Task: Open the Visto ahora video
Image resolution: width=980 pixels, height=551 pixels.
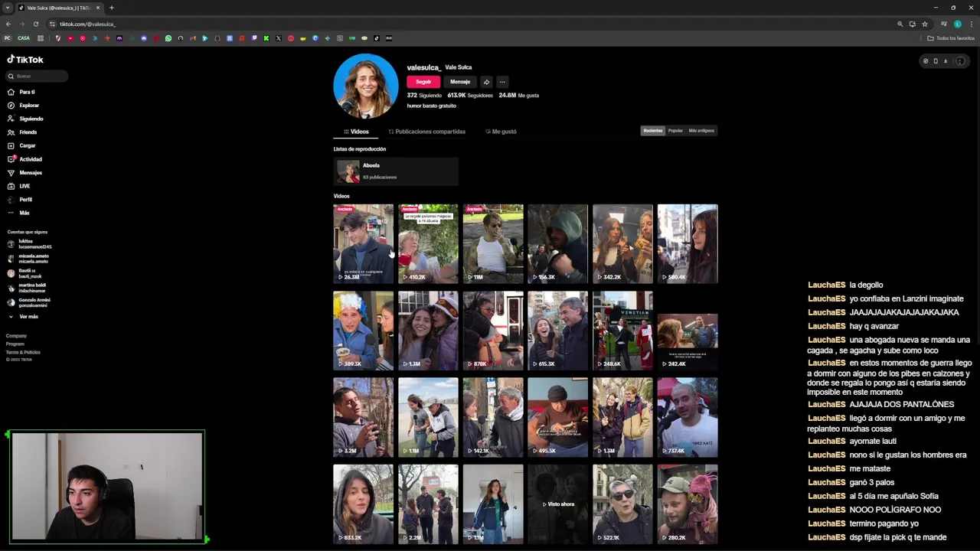Action: pyautogui.click(x=558, y=504)
